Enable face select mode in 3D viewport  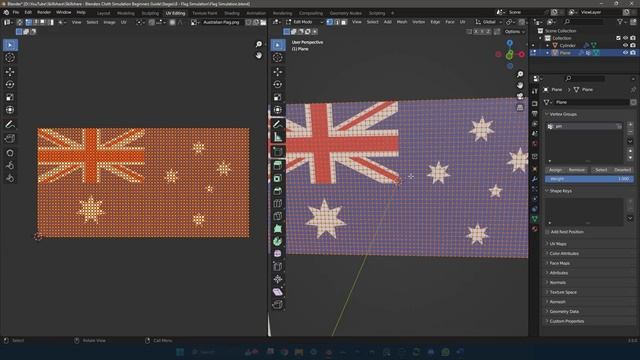pyautogui.click(x=344, y=22)
